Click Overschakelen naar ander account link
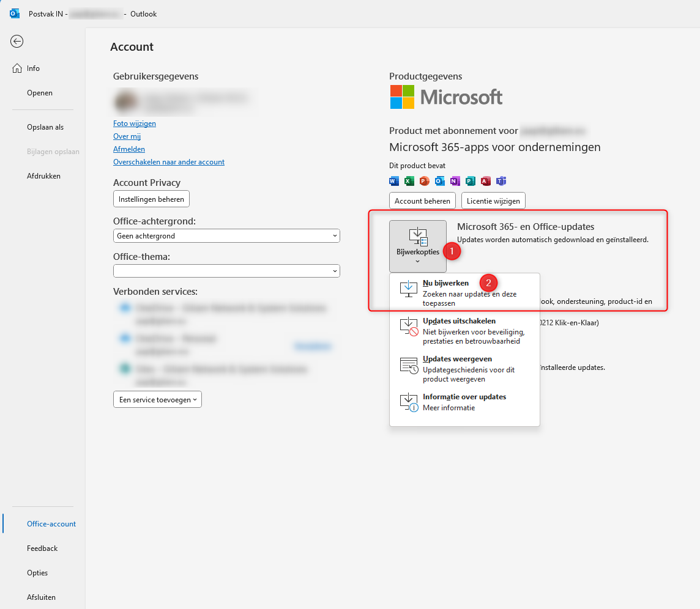 click(x=169, y=162)
